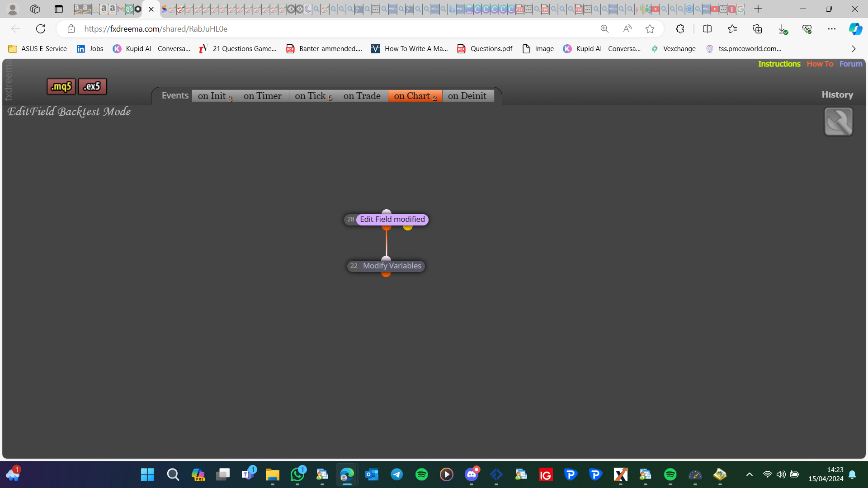Open Collections icon
Image resolution: width=868 pixels, height=488 pixels.
[x=757, y=29]
